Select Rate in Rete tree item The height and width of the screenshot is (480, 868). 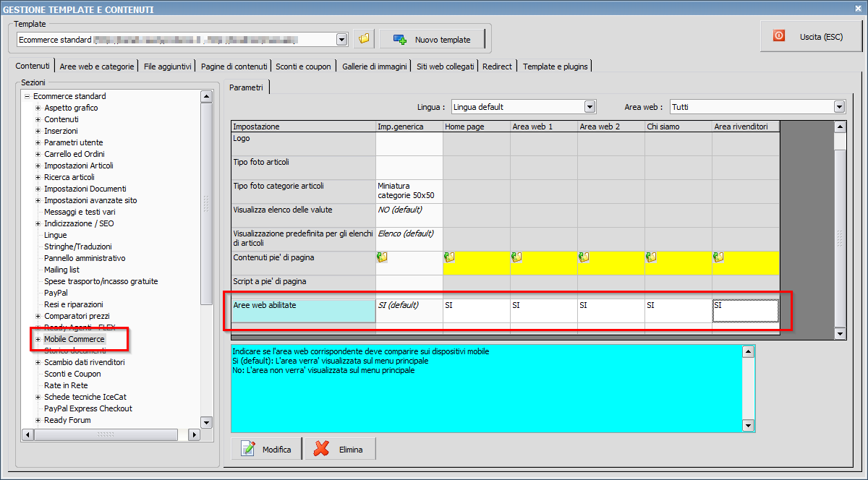pyautogui.click(x=66, y=385)
